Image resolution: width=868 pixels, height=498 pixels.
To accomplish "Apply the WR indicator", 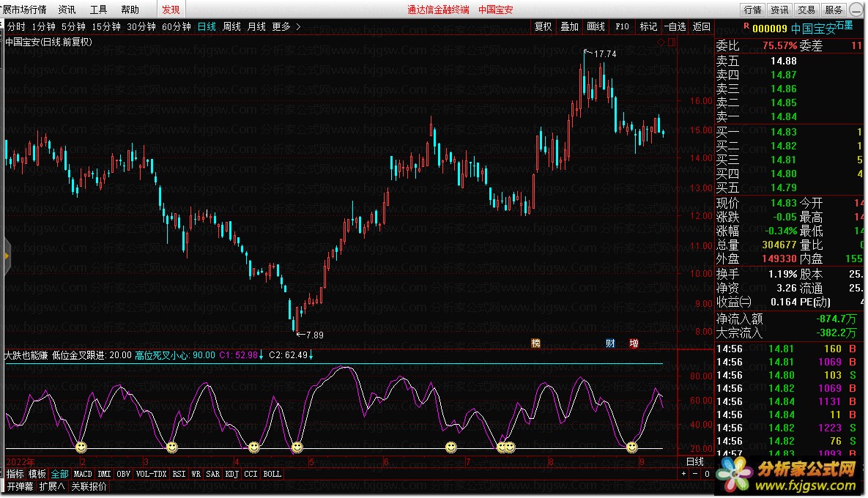I will coord(196,474).
